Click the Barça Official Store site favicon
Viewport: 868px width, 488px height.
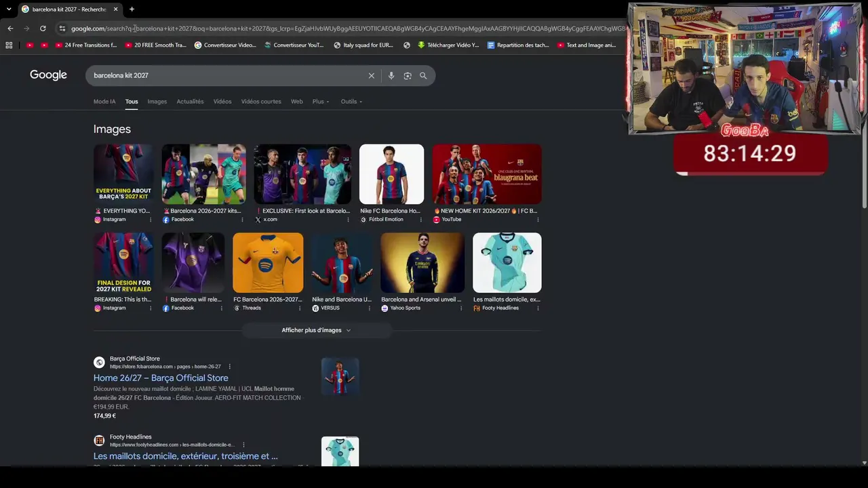[x=99, y=363]
